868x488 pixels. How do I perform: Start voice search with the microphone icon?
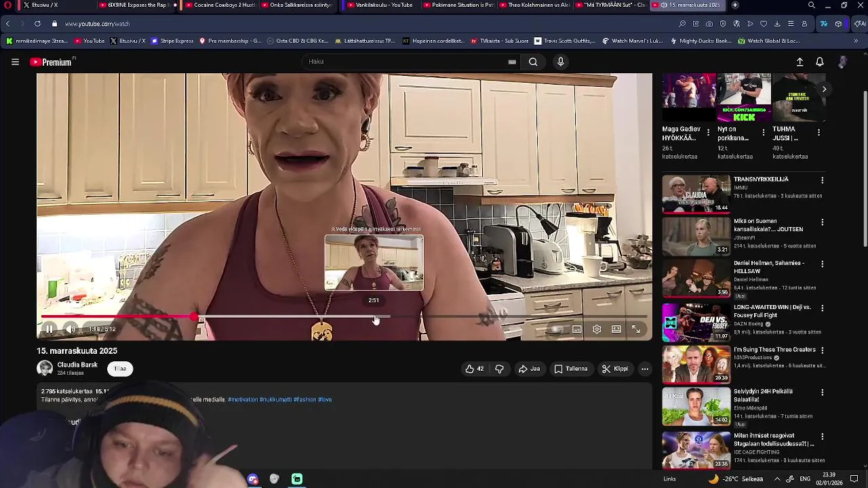coord(560,62)
